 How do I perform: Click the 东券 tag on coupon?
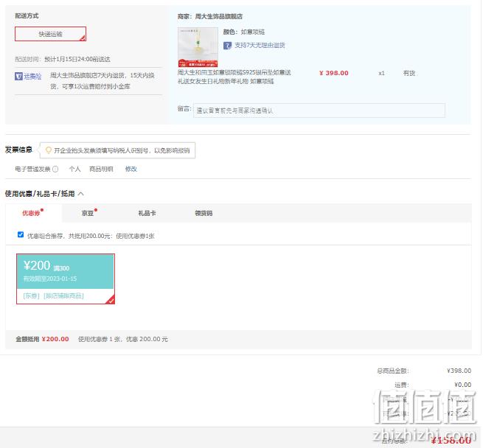pos(31,296)
